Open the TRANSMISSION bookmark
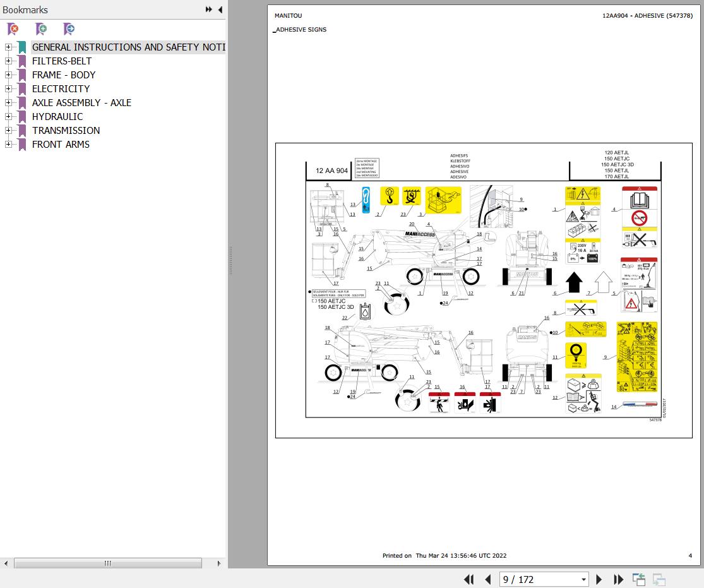 [66, 131]
